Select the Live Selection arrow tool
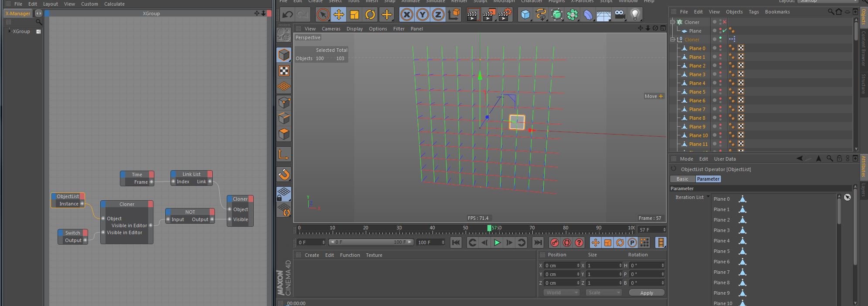Image resolution: width=868 pixels, height=306 pixels. pyautogui.click(x=323, y=15)
